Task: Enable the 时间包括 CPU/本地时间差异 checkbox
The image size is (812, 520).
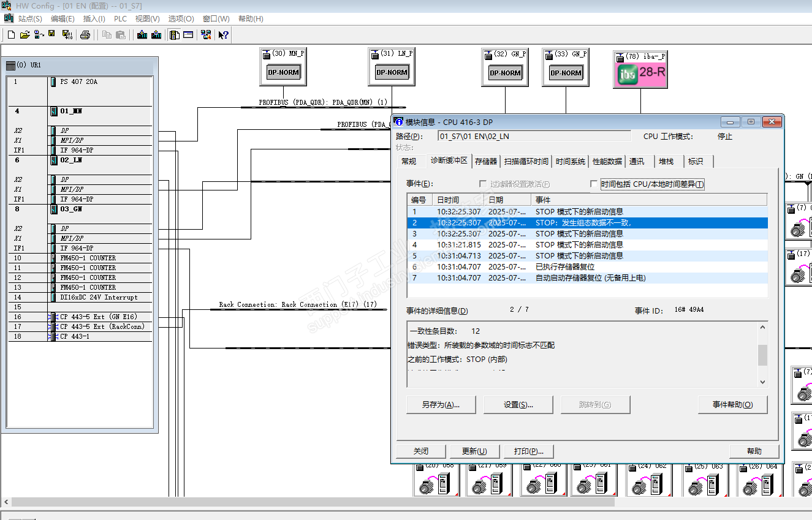Action: tap(593, 184)
